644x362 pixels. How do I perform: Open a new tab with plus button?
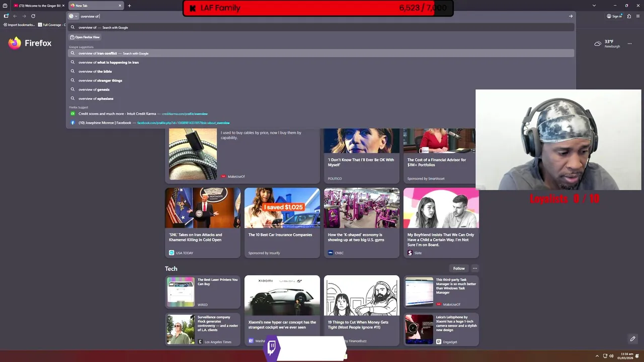[129, 6]
